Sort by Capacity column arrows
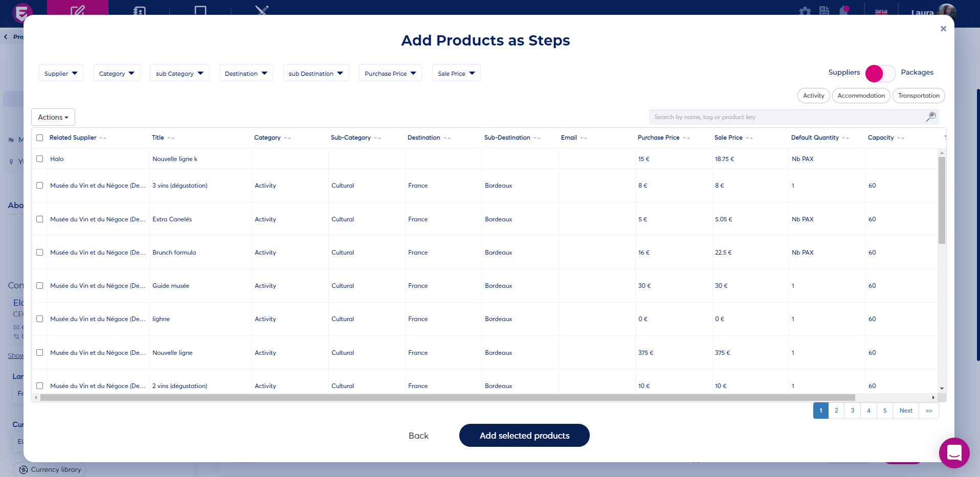 (x=901, y=138)
